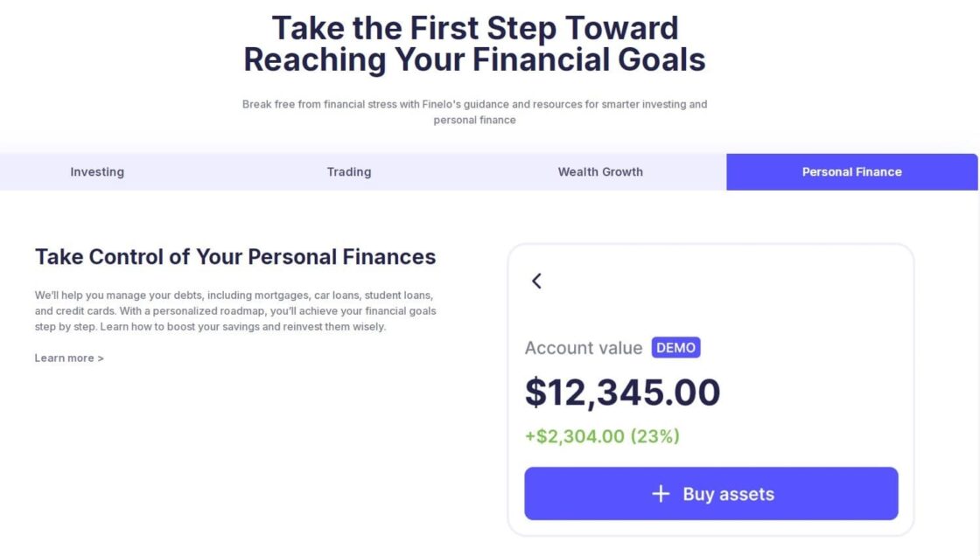Click the 'personal finance' subtitle's second line
This screenshot has width=980, height=556.
pos(474,121)
